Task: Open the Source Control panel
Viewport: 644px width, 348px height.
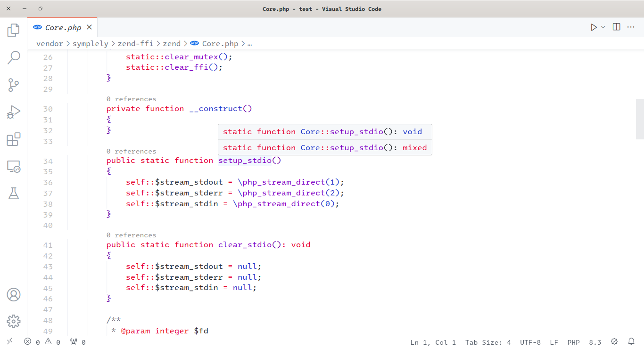Action: (x=14, y=85)
